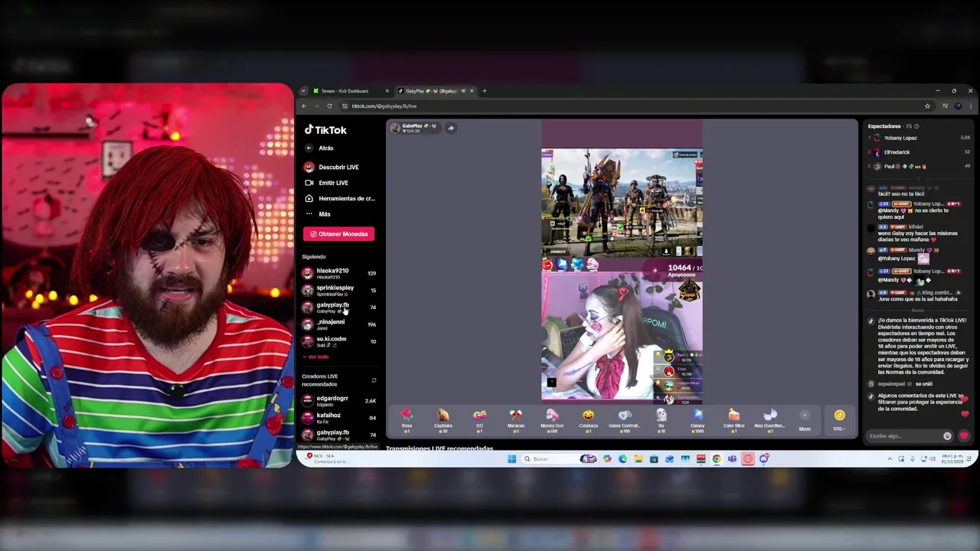The width and height of the screenshot is (980, 551).
Task: Open Chrome from the taskbar
Action: [x=716, y=459]
